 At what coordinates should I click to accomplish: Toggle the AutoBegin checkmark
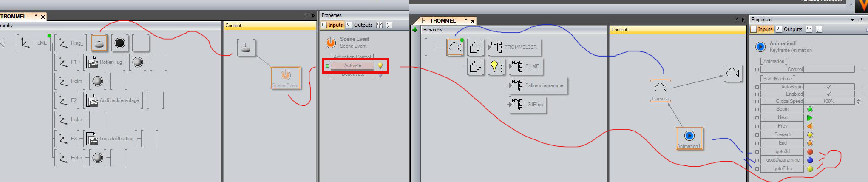[828, 87]
